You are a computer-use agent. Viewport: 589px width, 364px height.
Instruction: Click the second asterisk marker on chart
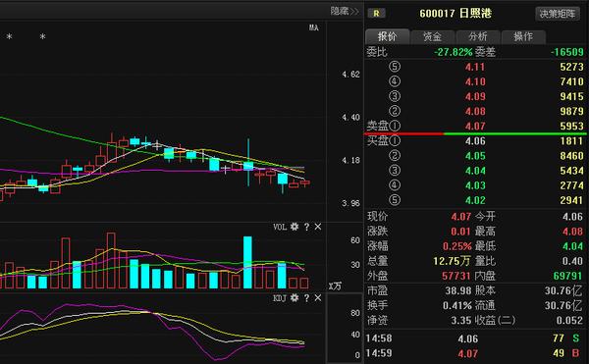click(43, 36)
